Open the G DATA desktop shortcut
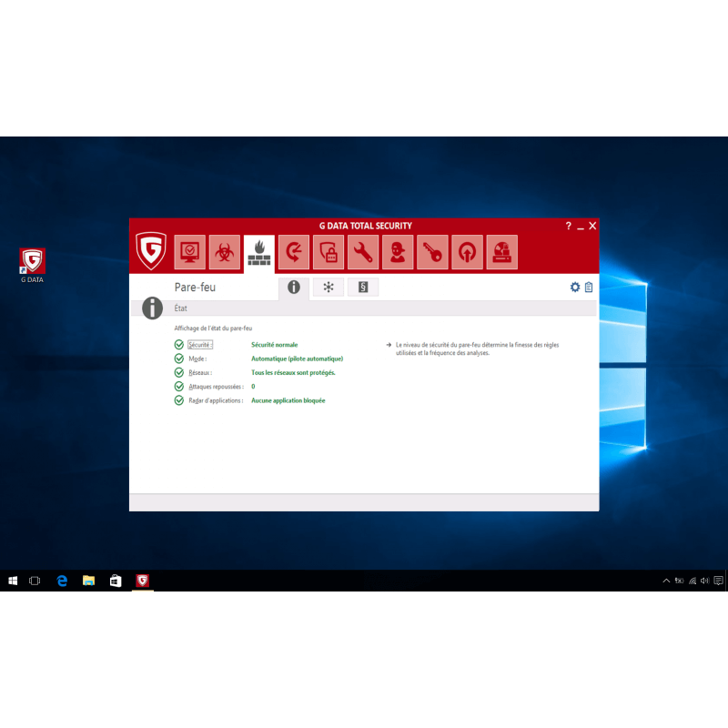 pyautogui.click(x=32, y=266)
